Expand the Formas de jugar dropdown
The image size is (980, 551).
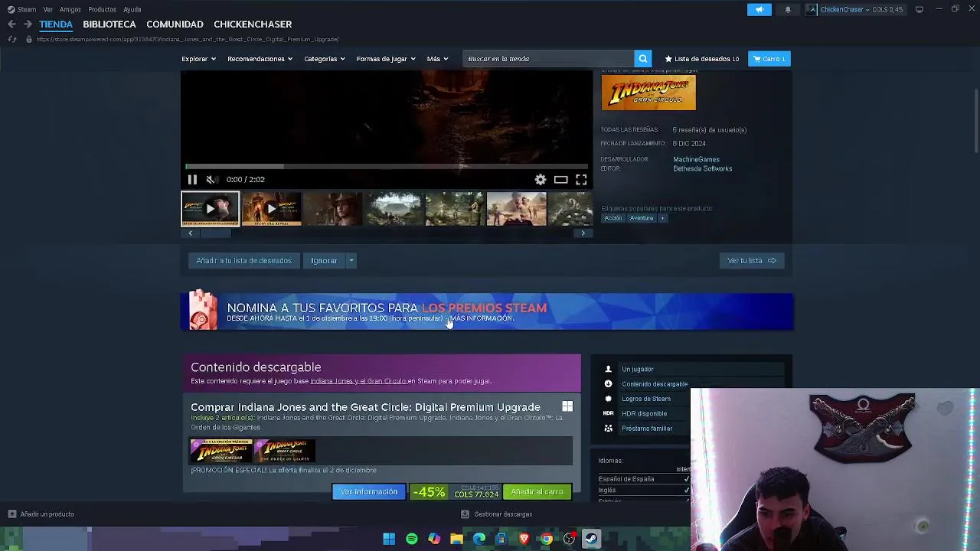pos(386,59)
